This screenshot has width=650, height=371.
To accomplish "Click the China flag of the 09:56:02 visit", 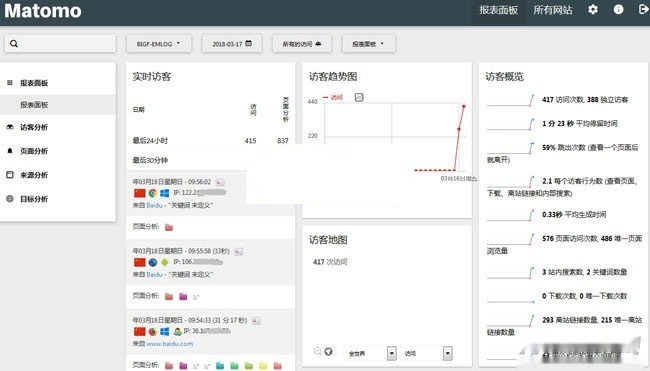I will click(140, 193).
